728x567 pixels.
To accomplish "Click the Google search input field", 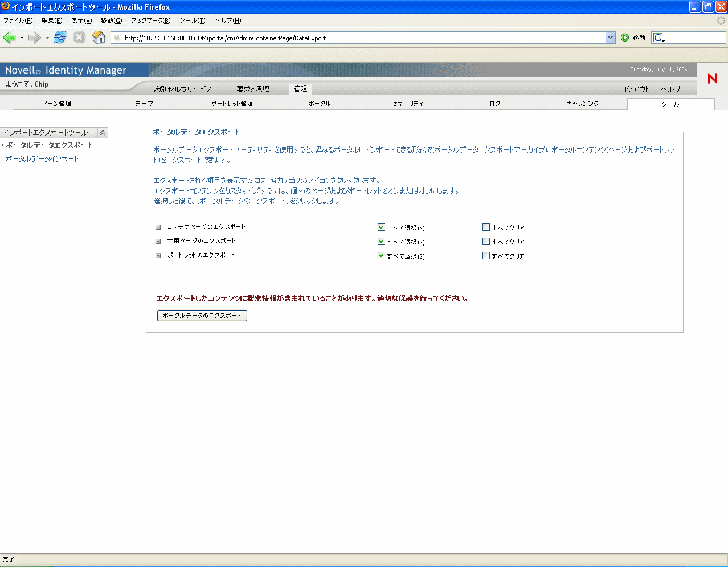I will tap(696, 38).
